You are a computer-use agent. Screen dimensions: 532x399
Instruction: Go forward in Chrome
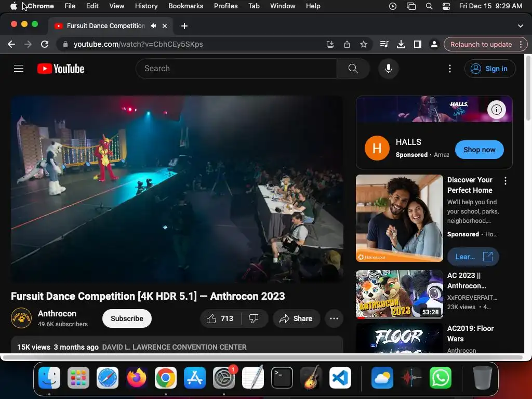28,45
